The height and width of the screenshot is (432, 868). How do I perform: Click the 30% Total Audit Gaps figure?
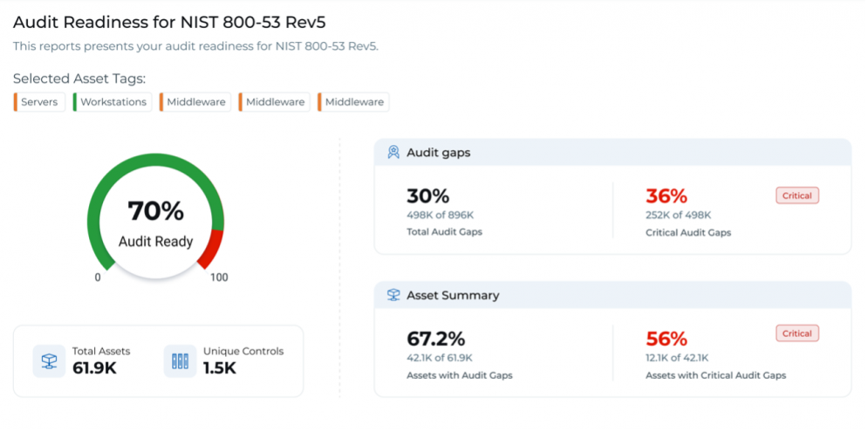tap(428, 196)
